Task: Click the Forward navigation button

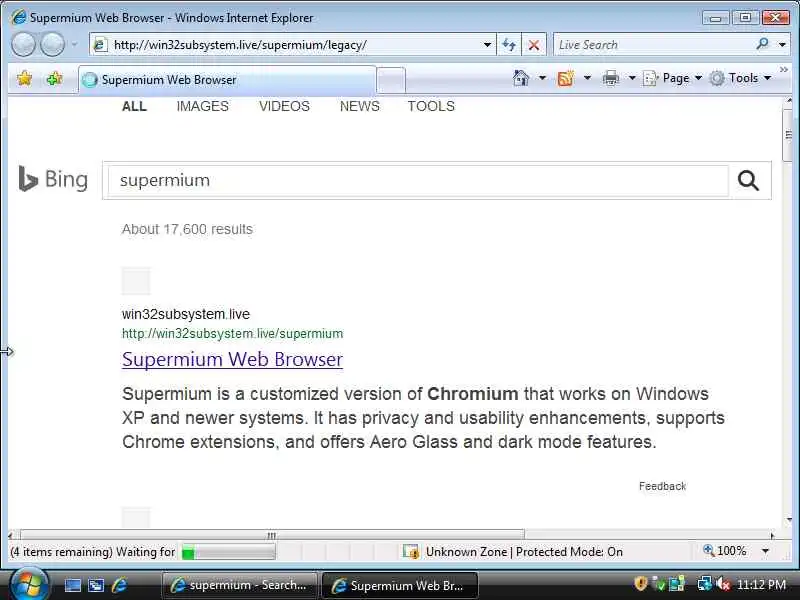Action: click(52, 44)
